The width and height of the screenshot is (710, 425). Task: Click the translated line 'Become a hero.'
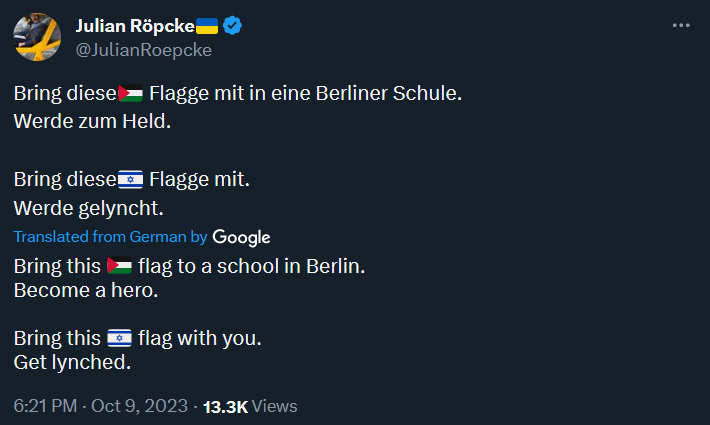coord(86,292)
